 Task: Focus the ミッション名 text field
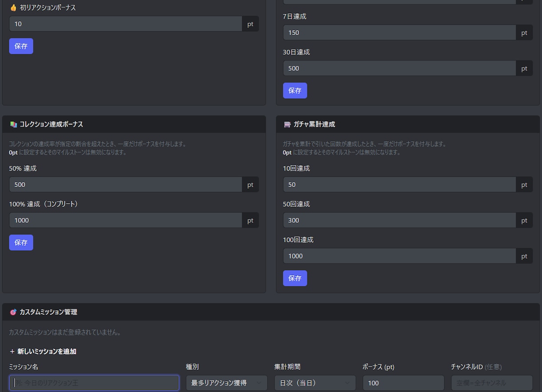click(x=94, y=383)
